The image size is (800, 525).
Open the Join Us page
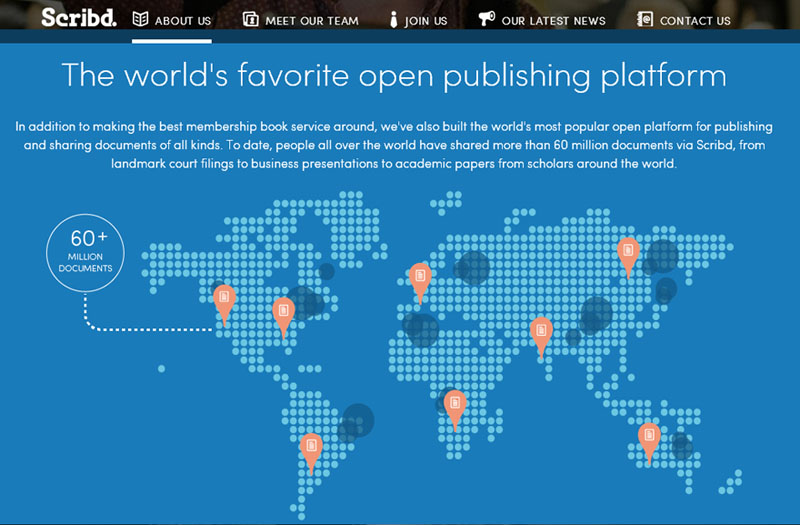(426, 21)
